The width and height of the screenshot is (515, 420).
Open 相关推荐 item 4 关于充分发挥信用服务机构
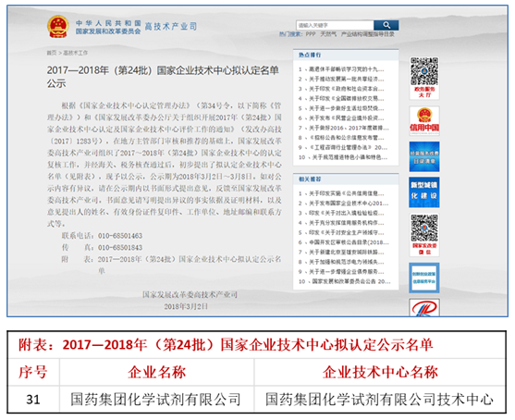341,223
